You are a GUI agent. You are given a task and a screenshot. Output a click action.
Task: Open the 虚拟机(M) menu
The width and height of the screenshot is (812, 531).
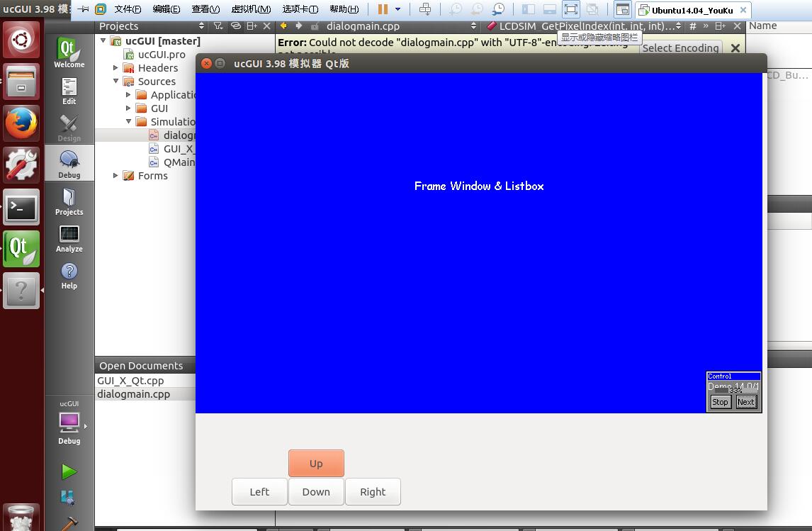click(251, 9)
